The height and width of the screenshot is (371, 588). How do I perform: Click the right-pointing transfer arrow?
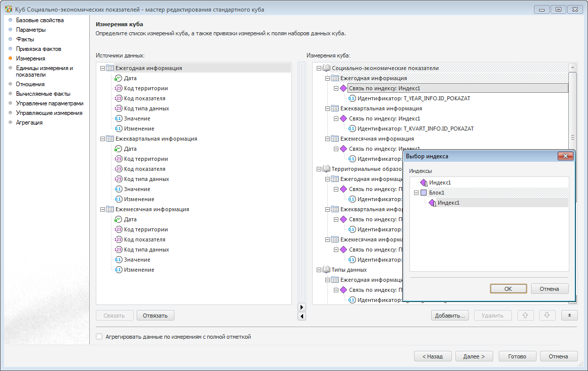(302, 307)
